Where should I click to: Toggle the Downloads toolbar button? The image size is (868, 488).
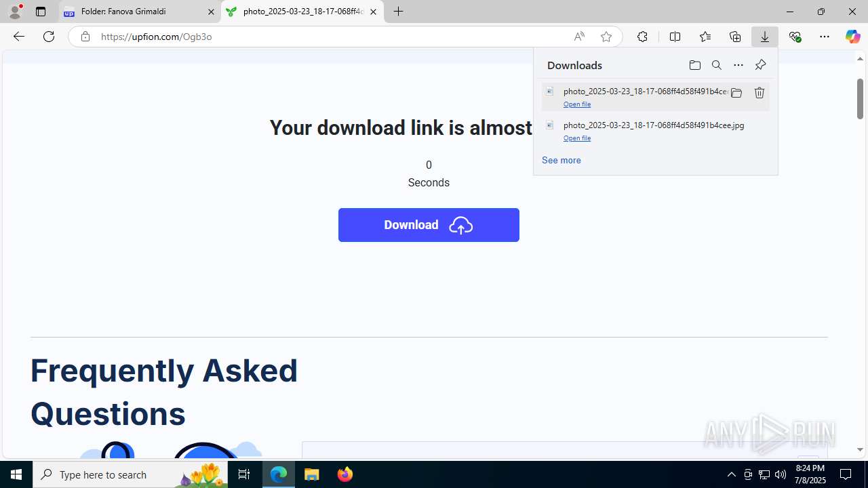765,37
